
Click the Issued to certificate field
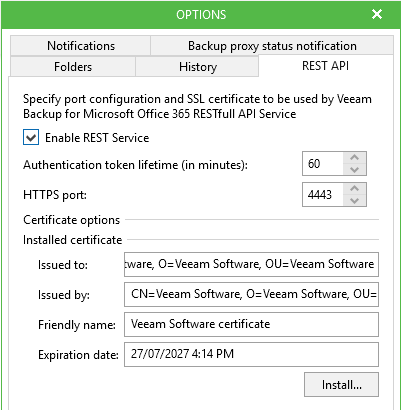click(251, 264)
